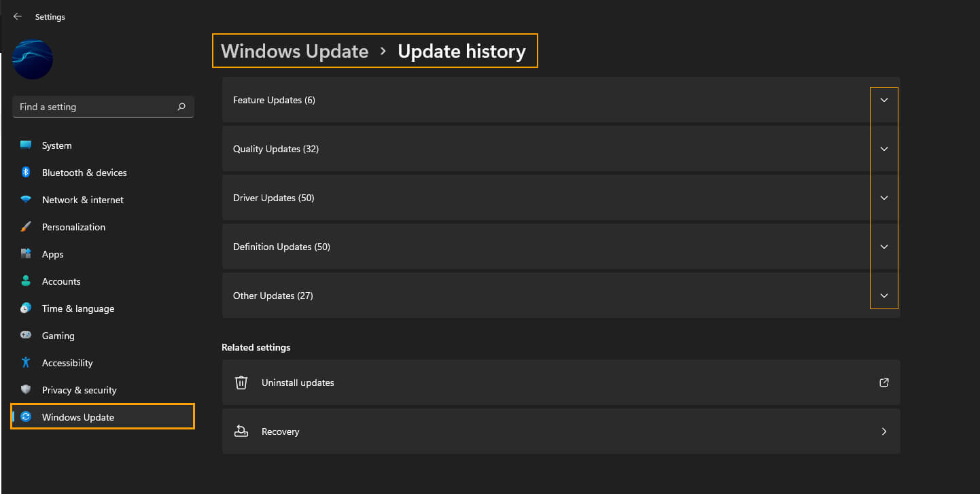
Task: Click the System monitor icon
Action: point(26,145)
